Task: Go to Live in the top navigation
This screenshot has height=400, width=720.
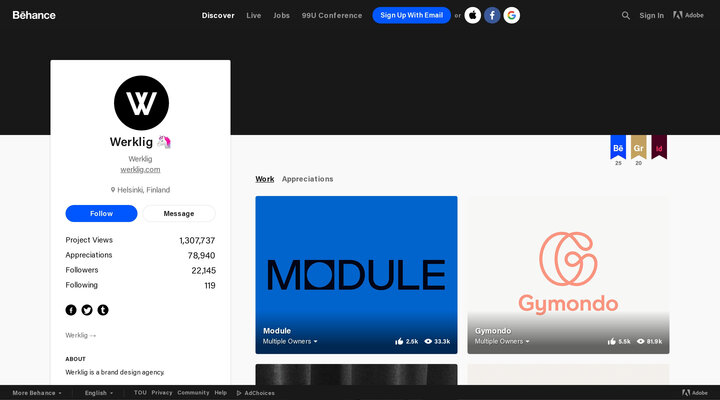Action: [x=254, y=15]
